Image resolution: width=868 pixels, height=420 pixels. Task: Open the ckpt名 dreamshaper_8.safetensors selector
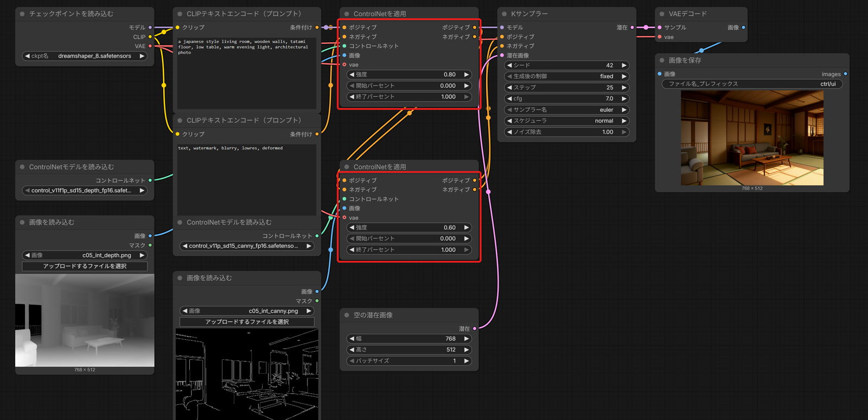click(85, 56)
